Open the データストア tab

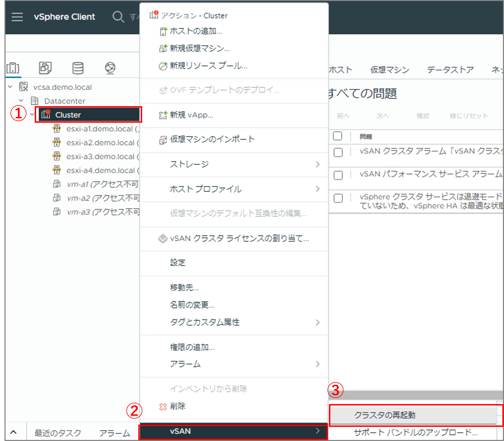pos(450,70)
